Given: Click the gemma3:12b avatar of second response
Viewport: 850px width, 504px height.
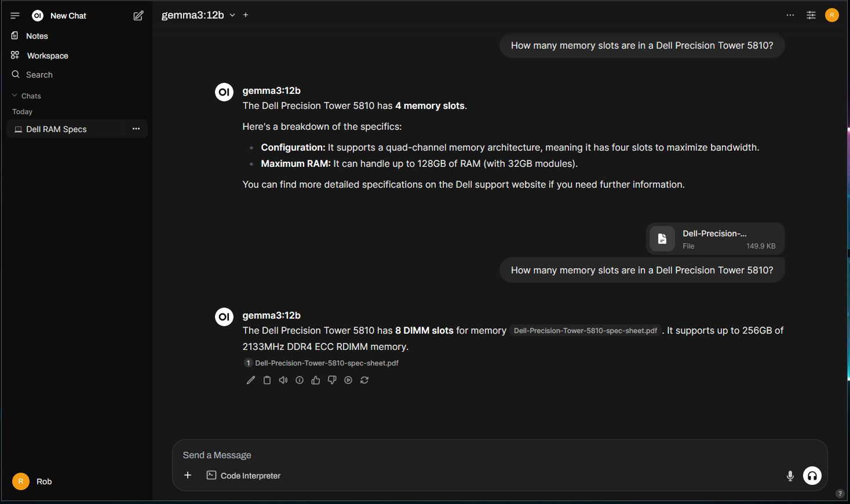Looking at the screenshot, I should tap(224, 316).
